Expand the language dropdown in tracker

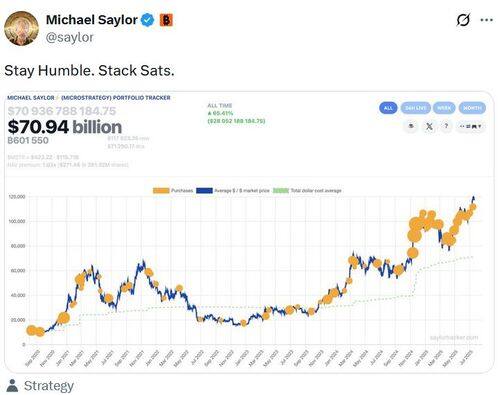pyautogui.click(x=470, y=126)
